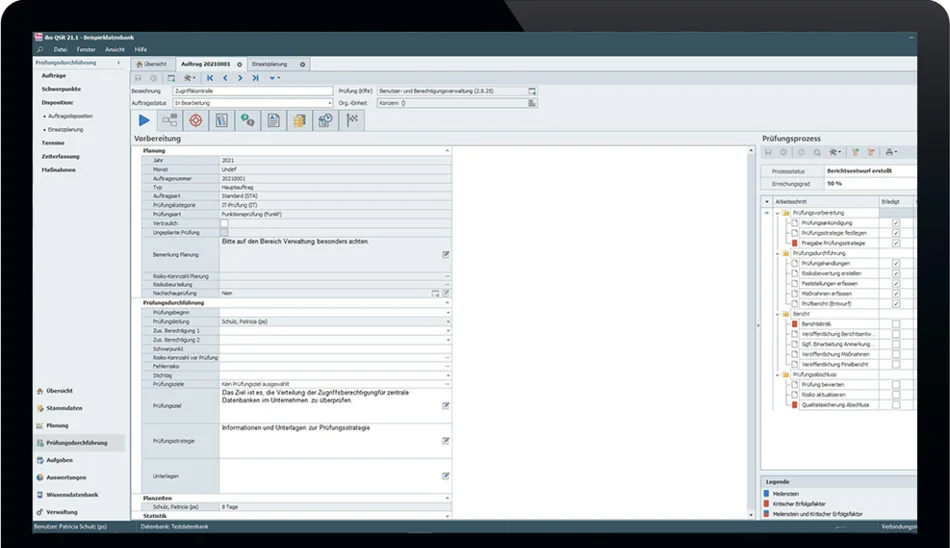Open the Prüfungsleitung dropdown
The width and height of the screenshot is (950, 548).
point(448,322)
